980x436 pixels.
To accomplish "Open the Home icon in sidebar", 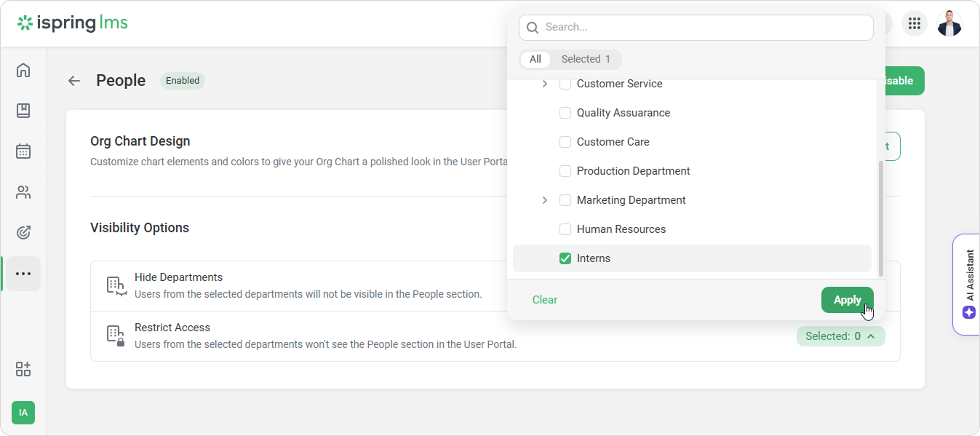I will (23, 71).
